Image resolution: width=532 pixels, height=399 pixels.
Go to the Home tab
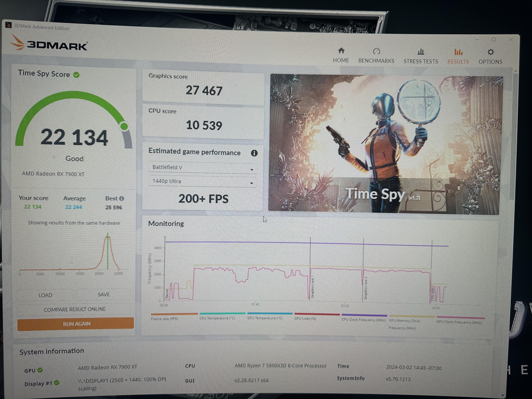pyautogui.click(x=341, y=56)
